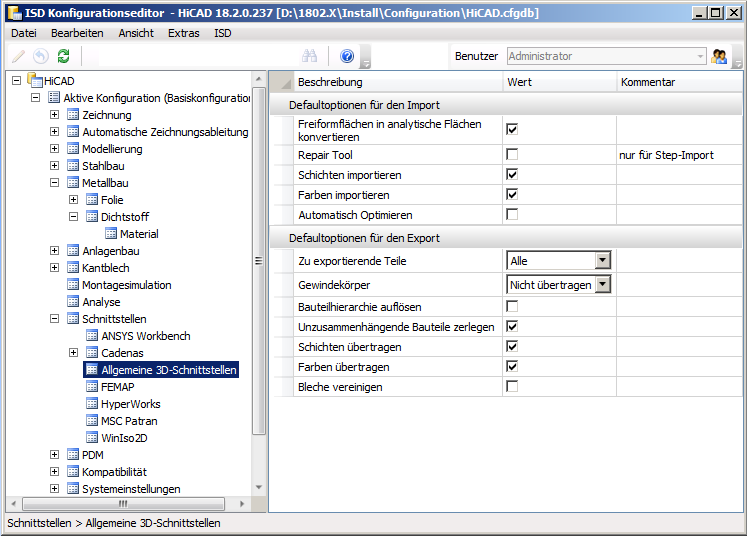Click the icon beside ANSYS Workbench

pos(92,336)
